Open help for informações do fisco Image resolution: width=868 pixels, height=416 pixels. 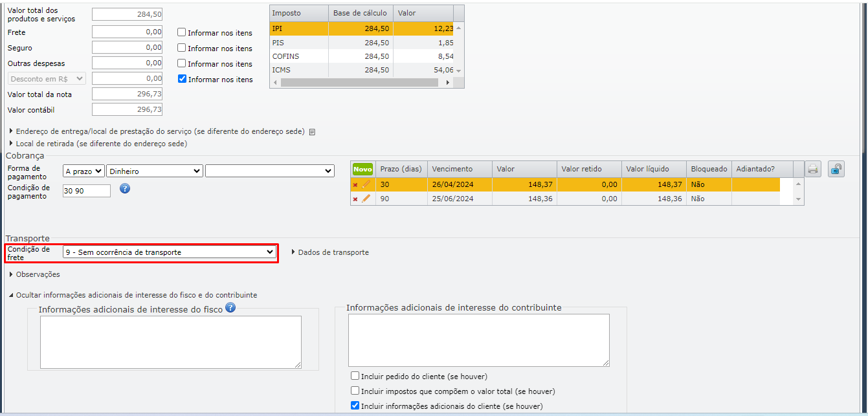coord(230,308)
